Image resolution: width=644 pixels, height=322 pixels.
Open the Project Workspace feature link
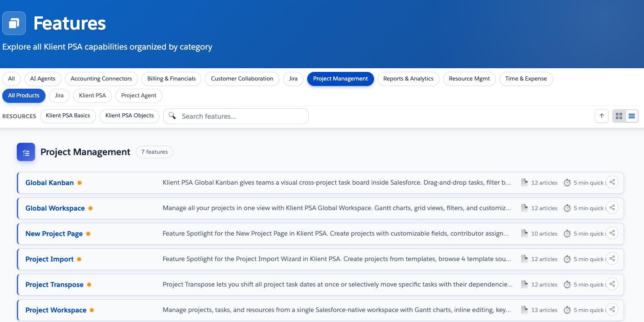click(56, 310)
